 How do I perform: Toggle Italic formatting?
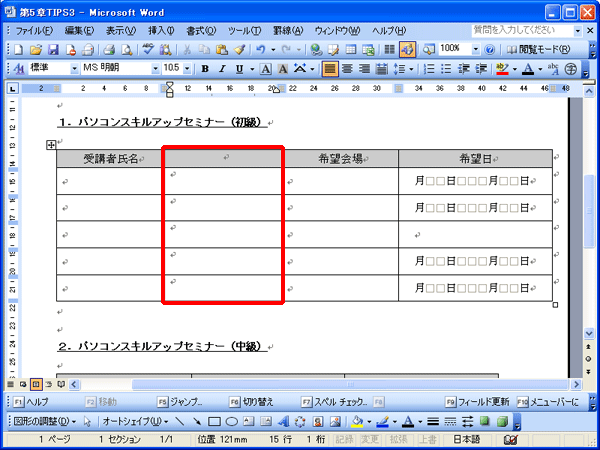coord(222,69)
